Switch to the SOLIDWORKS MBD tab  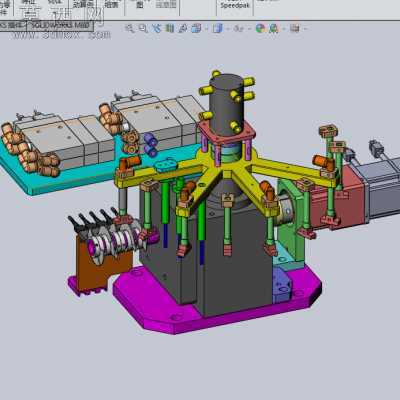click(61, 25)
